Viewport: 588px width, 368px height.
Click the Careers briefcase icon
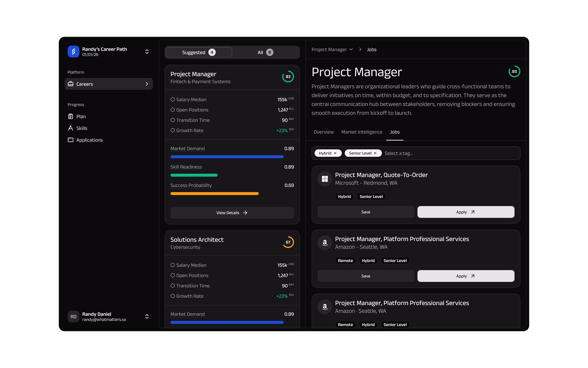(70, 84)
